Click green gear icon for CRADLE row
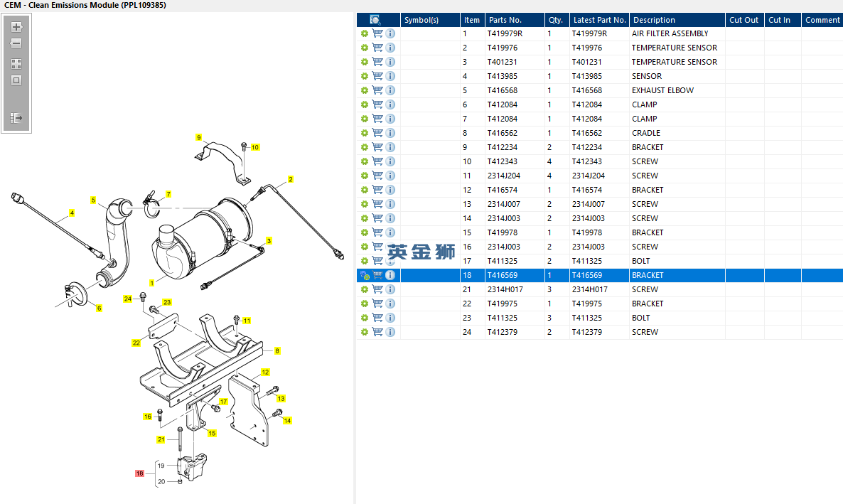843x504 pixels. [x=365, y=133]
